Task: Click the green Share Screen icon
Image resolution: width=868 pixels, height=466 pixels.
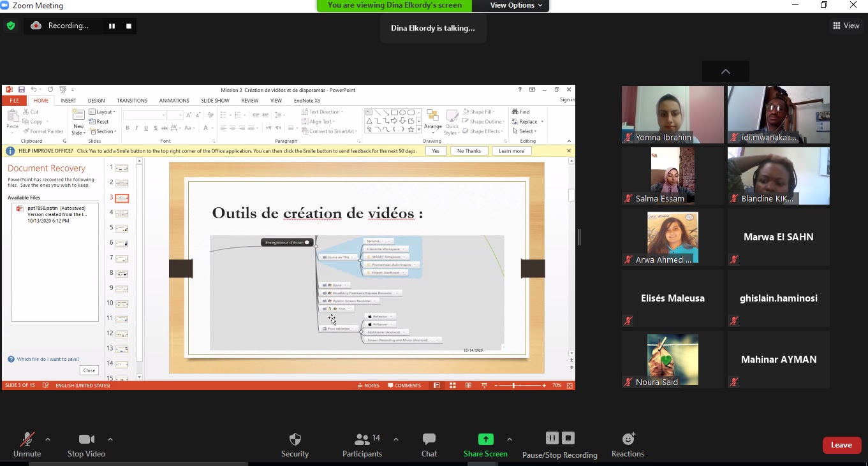Action: pyautogui.click(x=485, y=439)
